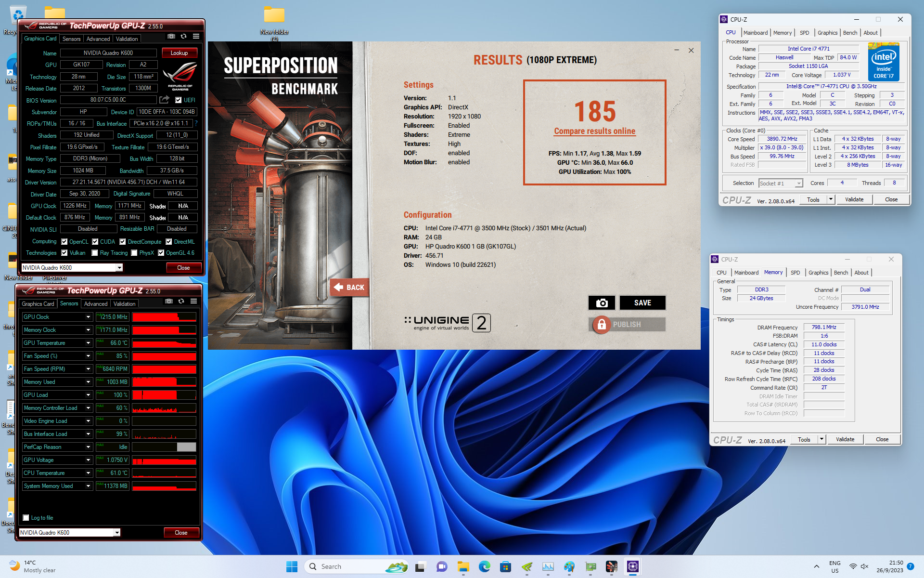This screenshot has width=924, height=578.
Task: Expand the PerfCap Reason sensor dropdown
Action: [x=88, y=447]
